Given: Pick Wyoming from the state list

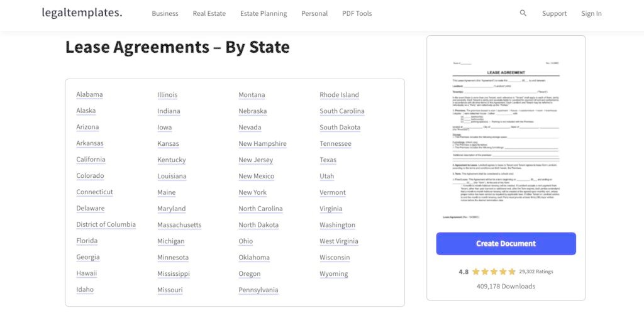Looking at the screenshot, I should pos(333,274).
